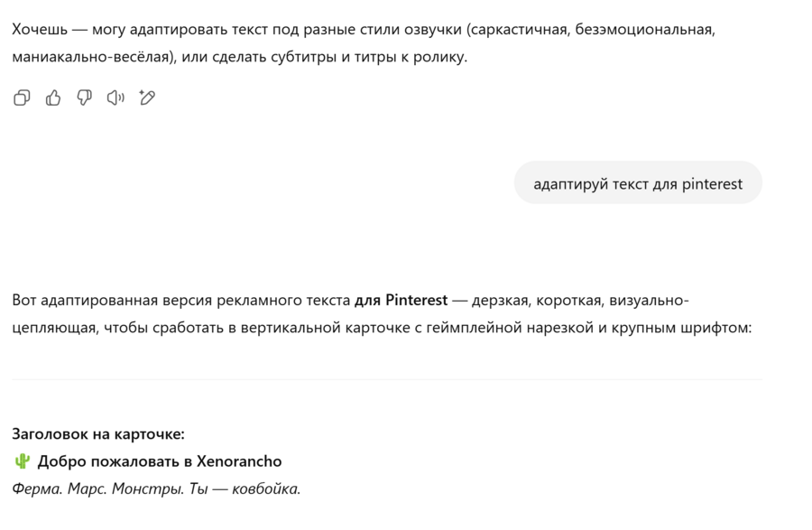Click the bold 'для Pinterest' text
This screenshot has height=530, width=812.
(401, 300)
